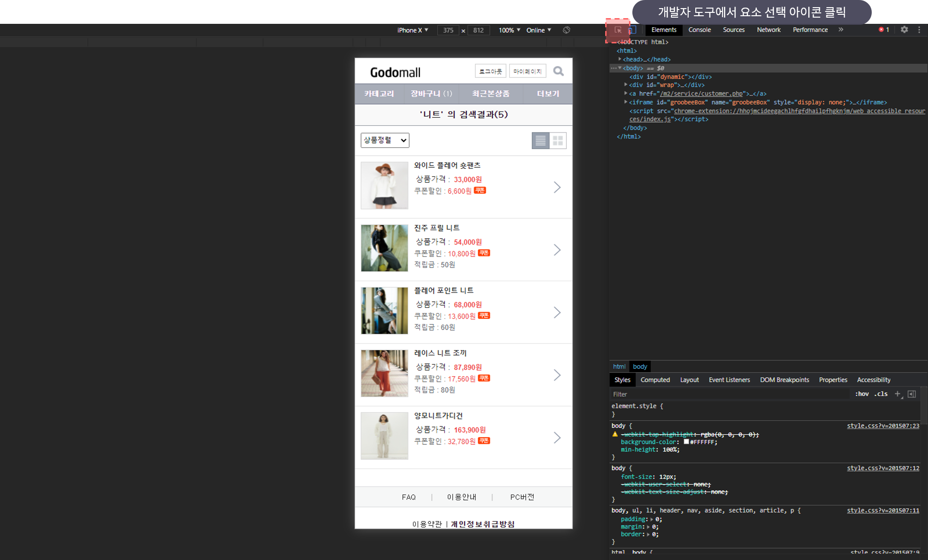Click the new style rule plus icon
The height and width of the screenshot is (560, 928).
897,394
